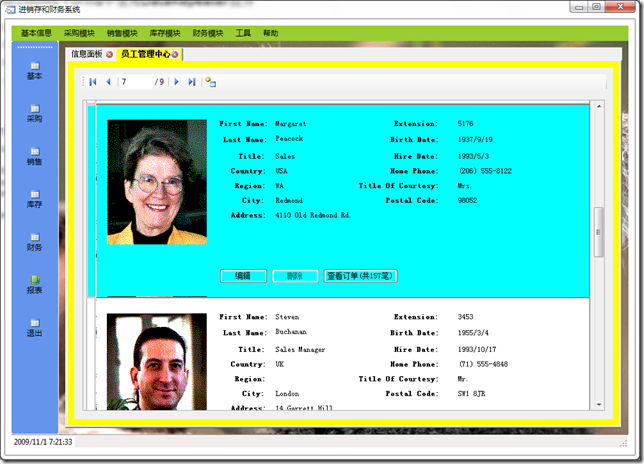The height and width of the screenshot is (464, 644).
Task: Click the 退出 exit icon in sidebar
Action: [x=34, y=328]
